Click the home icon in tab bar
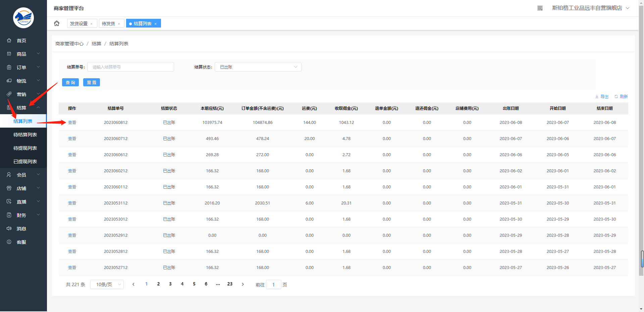Screen dimensions: 644x312 point(57,23)
